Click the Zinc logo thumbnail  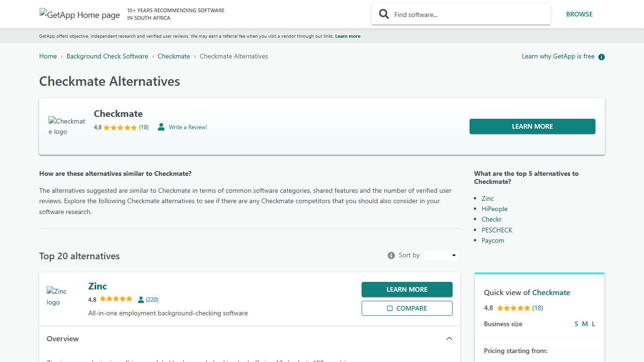[x=57, y=297]
